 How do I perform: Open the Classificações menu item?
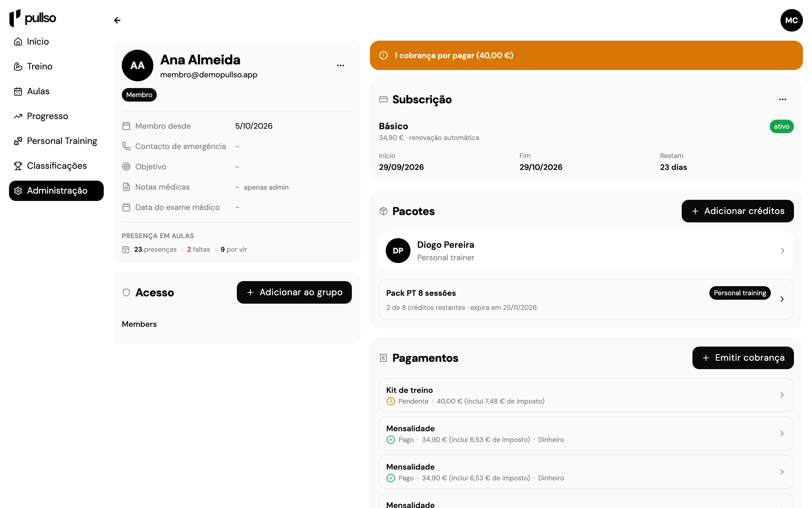[56, 166]
